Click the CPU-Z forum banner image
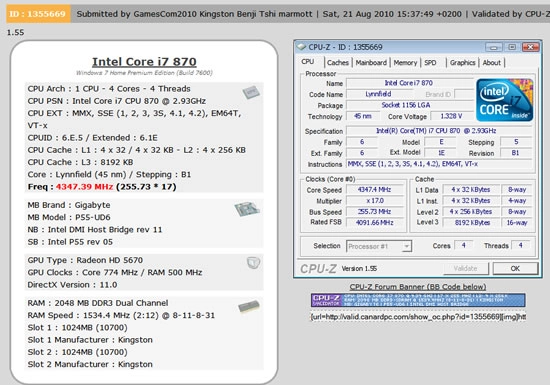This screenshot has height=385, width=550. (x=418, y=300)
